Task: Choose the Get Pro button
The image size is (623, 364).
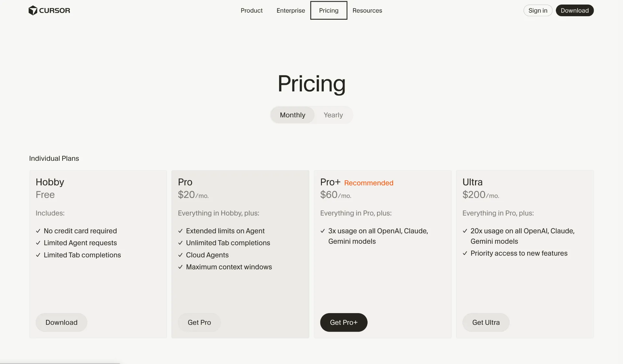Action: [x=199, y=323]
